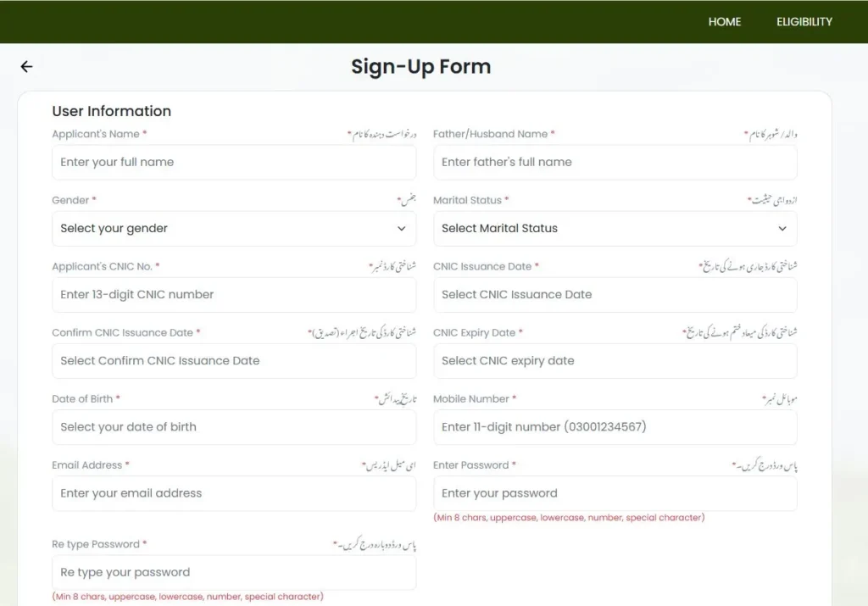Focus the Email Address field
Image resolution: width=868 pixels, height=606 pixels.
(x=233, y=493)
